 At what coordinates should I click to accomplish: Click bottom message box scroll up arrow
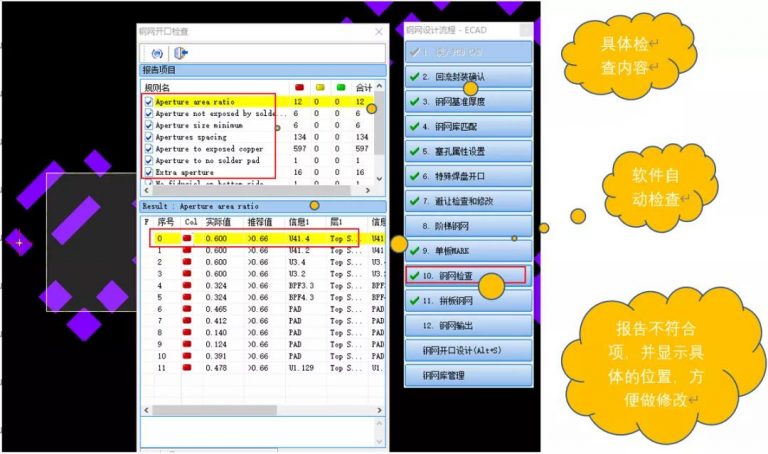tap(380, 422)
